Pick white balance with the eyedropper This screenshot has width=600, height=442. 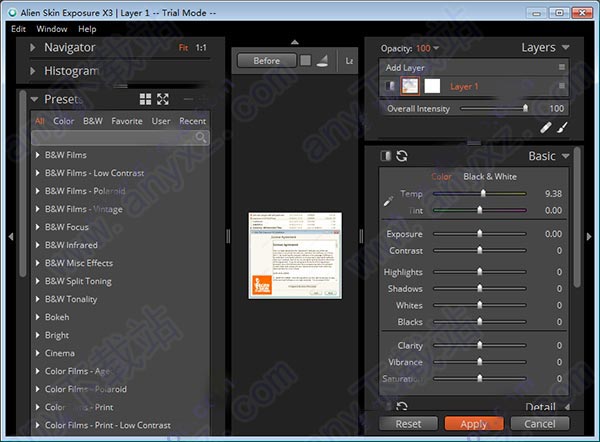[x=388, y=201]
